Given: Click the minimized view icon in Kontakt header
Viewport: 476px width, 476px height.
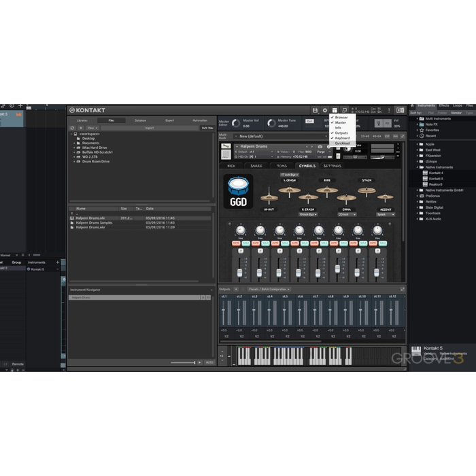Looking at the screenshot, I should [x=344, y=110].
